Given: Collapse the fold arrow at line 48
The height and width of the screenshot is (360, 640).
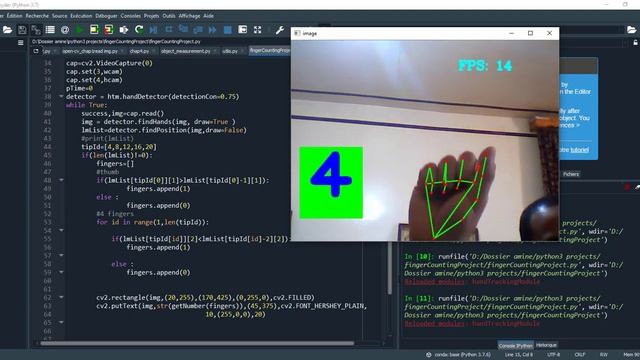Looking at the screenshot, I should click(61, 180).
